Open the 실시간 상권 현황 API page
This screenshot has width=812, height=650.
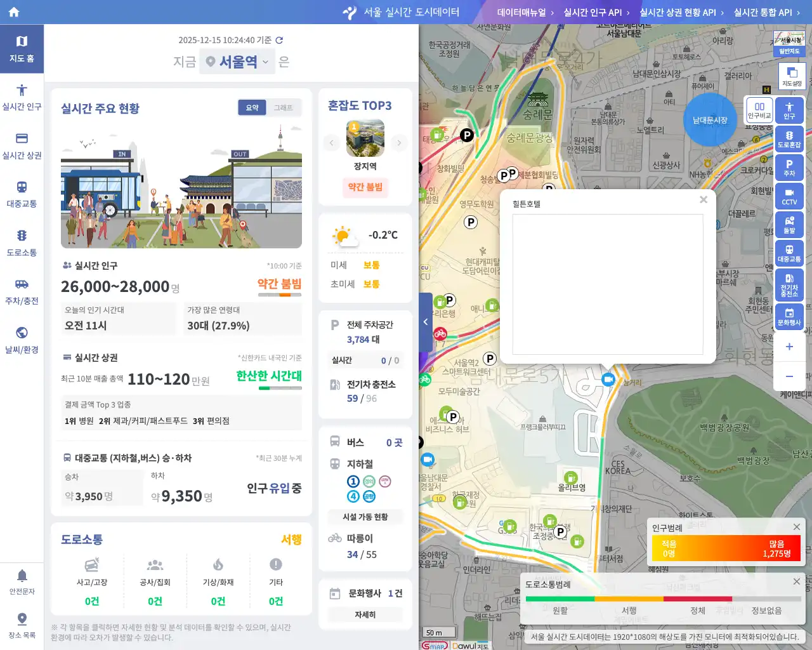pos(678,11)
